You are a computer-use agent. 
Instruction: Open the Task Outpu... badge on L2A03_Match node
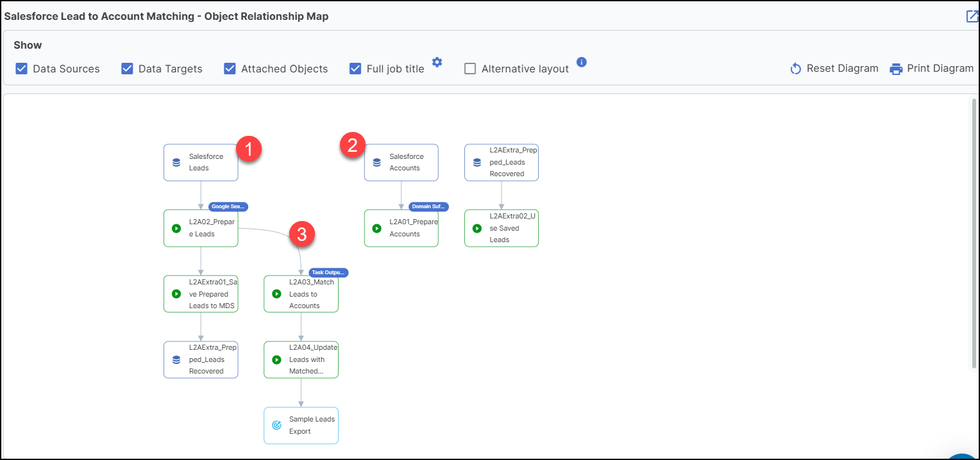tap(328, 272)
